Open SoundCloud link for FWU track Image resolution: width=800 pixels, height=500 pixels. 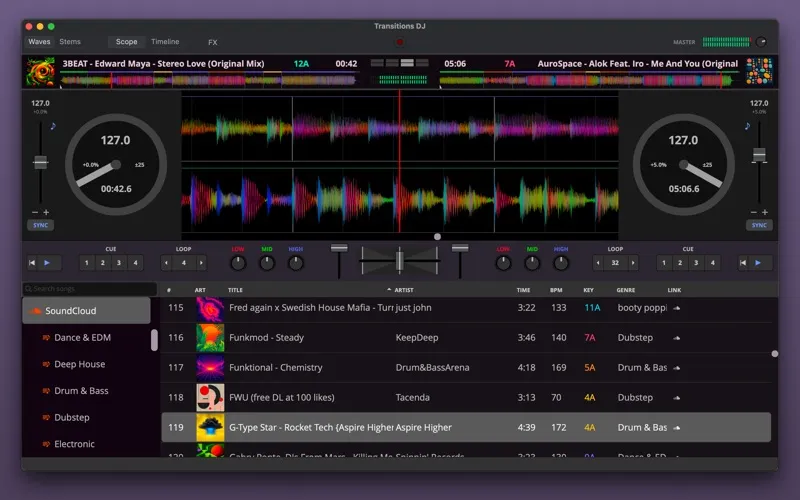coord(677,397)
